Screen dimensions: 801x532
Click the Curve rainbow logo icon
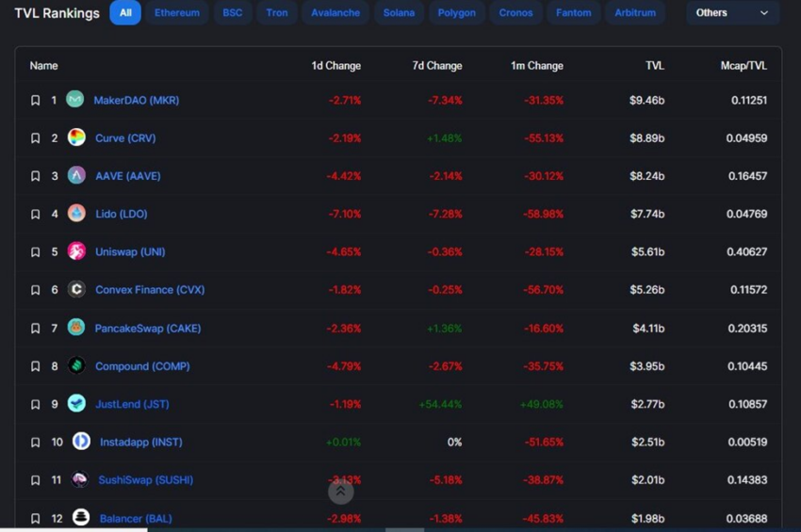(76, 137)
